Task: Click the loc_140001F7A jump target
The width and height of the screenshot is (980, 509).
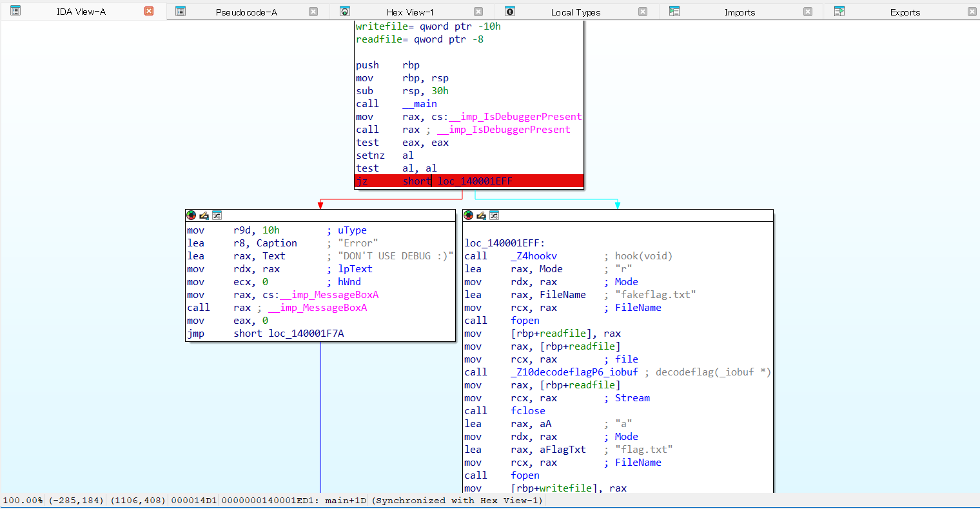Action: coord(306,334)
